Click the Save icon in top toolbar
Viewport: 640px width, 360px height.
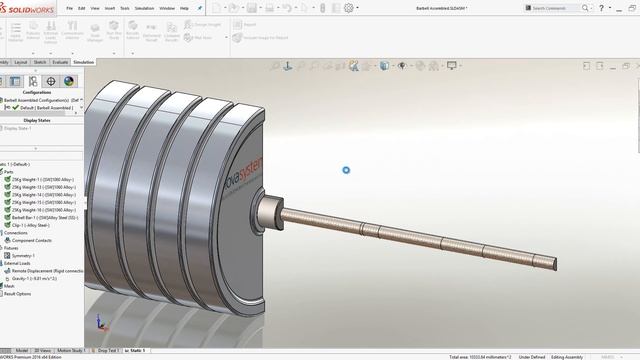tap(251, 8)
